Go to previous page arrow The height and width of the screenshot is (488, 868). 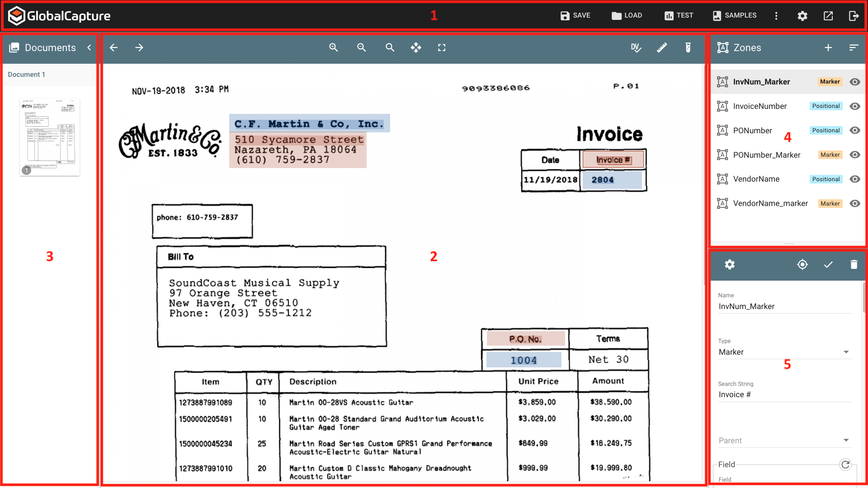[x=114, y=47]
